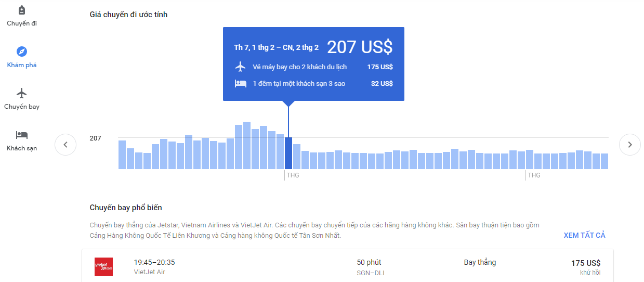
Task: Click the airplane icon inside the blue tooltip
Action: (x=240, y=67)
